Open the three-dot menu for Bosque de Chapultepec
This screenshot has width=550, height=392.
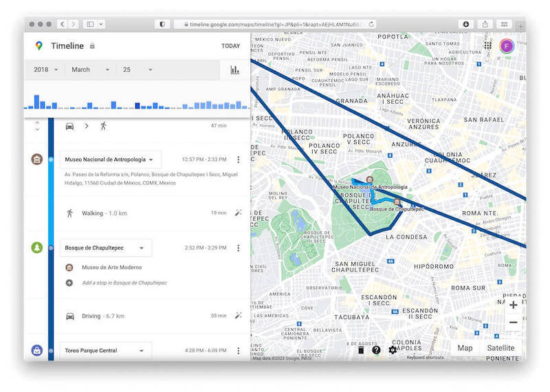239,248
